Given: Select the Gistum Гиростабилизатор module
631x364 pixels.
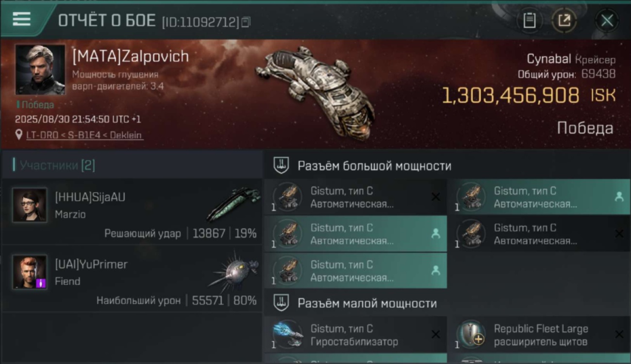Looking at the screenshot, I should click(355, 335).
